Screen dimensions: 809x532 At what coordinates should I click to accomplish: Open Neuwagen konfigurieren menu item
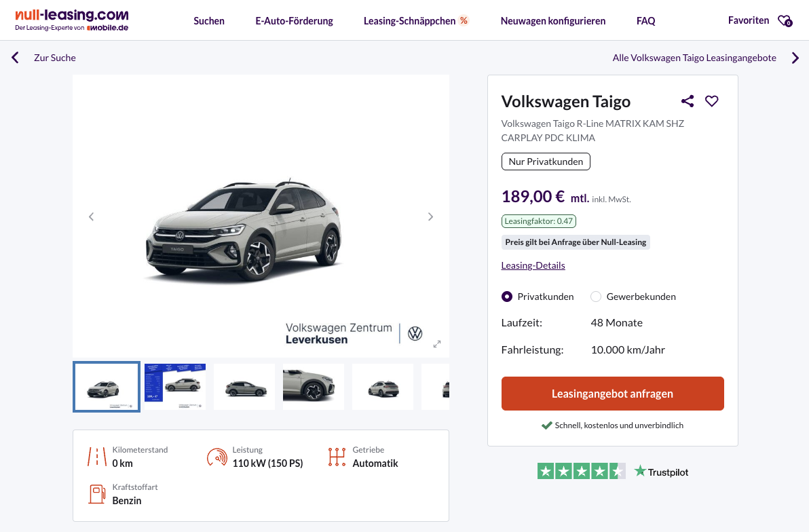coord(552,21)
